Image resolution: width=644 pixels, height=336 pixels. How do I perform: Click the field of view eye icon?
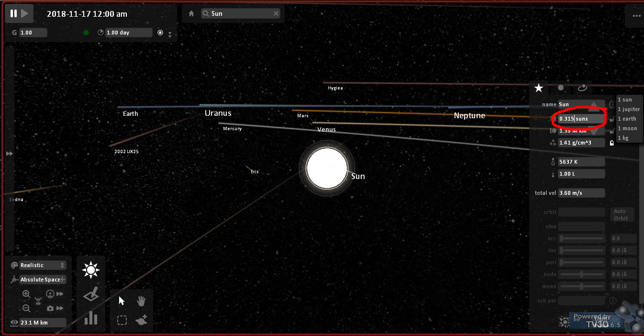(x=38, y=301)
